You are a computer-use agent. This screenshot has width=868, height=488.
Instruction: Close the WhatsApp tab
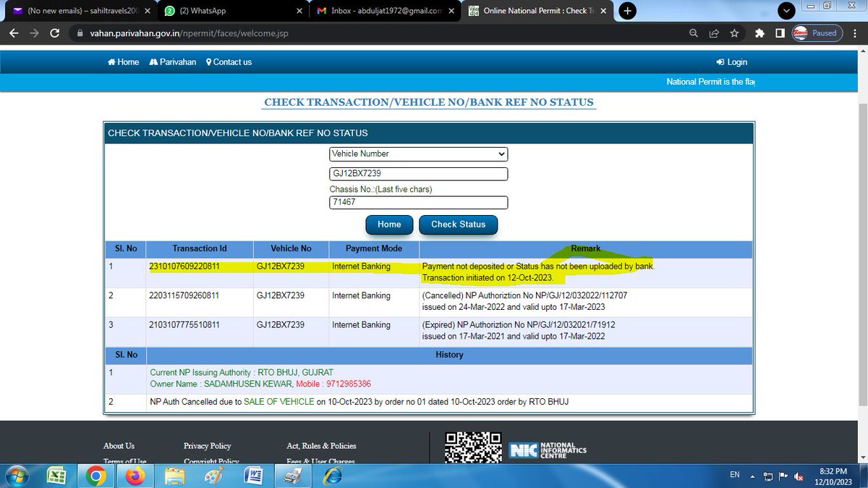(299, 11)
